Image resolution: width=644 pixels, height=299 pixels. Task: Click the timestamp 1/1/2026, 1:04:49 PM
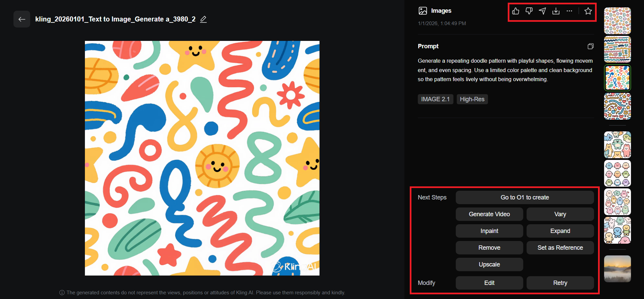[x=442, y=23]
